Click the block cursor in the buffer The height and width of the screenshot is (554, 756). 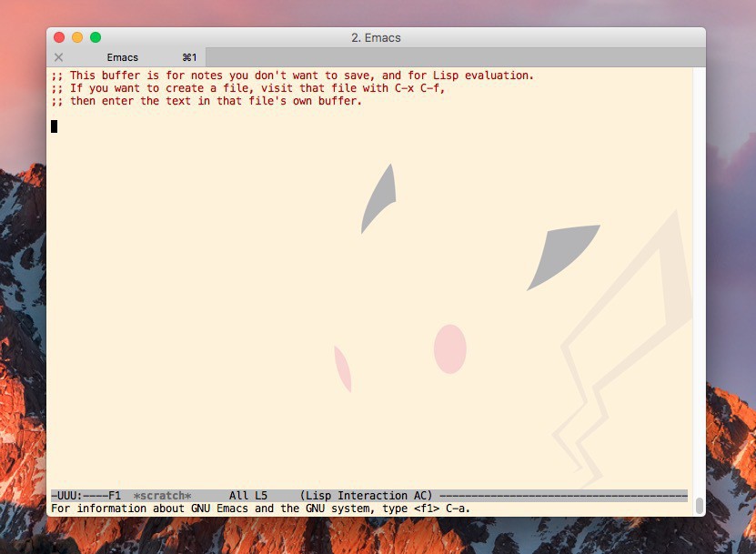point(54,126)
